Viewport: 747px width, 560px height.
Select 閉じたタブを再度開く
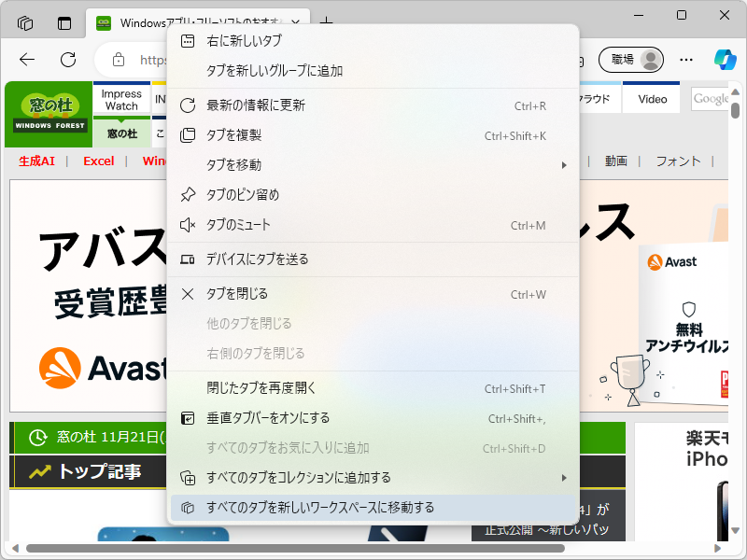tap(373, 388)
